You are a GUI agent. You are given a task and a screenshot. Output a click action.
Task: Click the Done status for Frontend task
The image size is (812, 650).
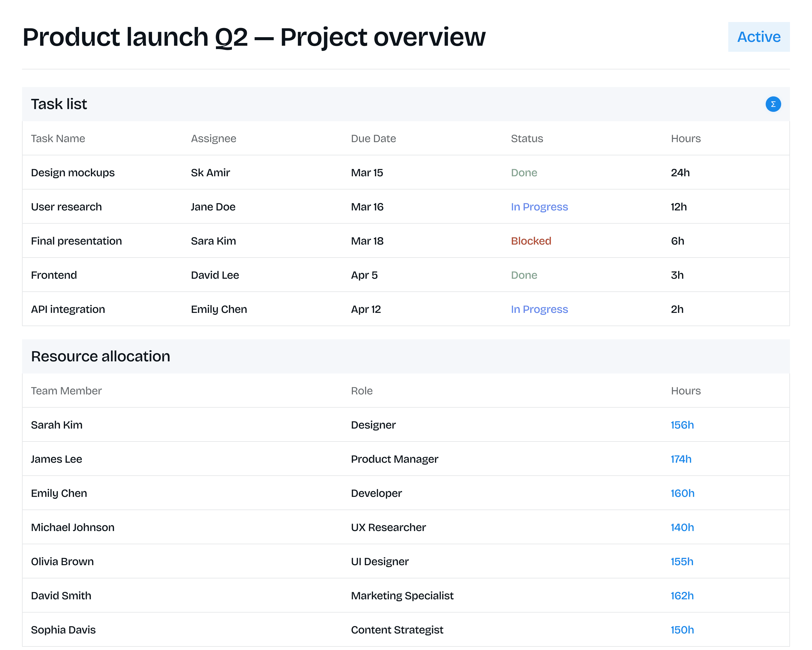tap(524, 275)
